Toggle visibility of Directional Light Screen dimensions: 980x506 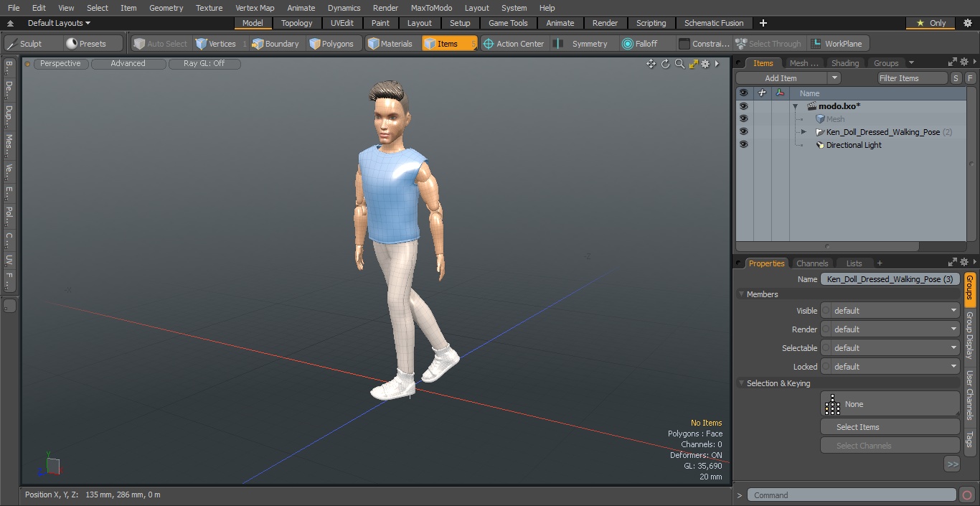coord(743,145)
